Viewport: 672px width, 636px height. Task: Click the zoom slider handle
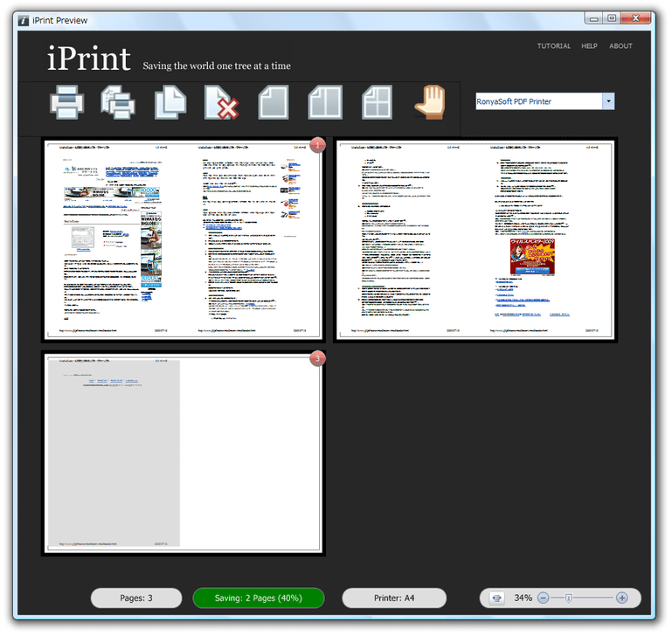click(x=568, y=598)
